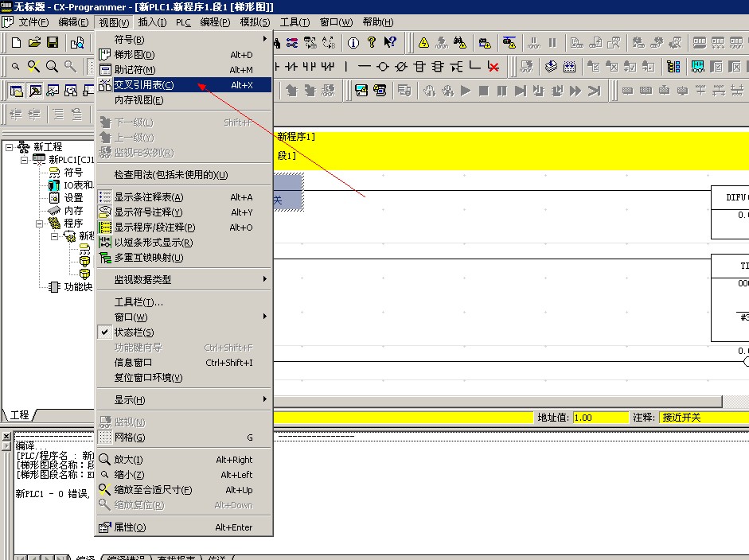Screen dimensions: 749x560
Task: Click the new coil circle icon in ladder toolbar
Action: (x=383, y=67)
